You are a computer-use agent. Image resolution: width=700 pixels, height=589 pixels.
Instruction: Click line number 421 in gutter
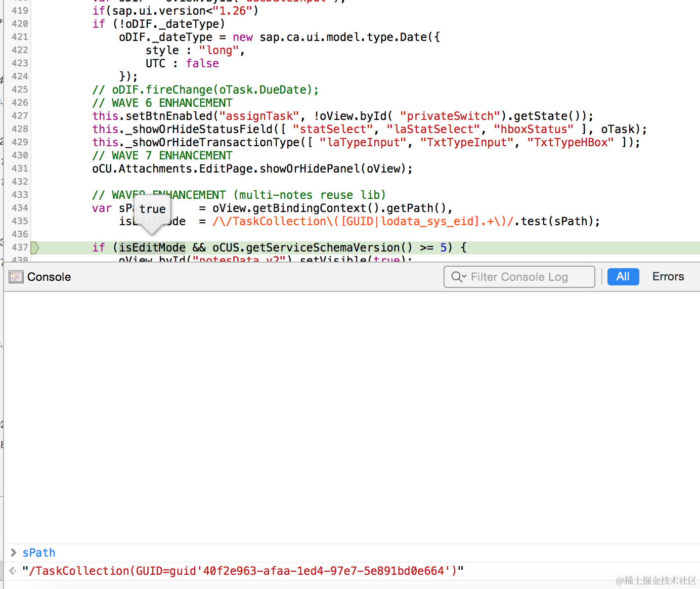20,37
